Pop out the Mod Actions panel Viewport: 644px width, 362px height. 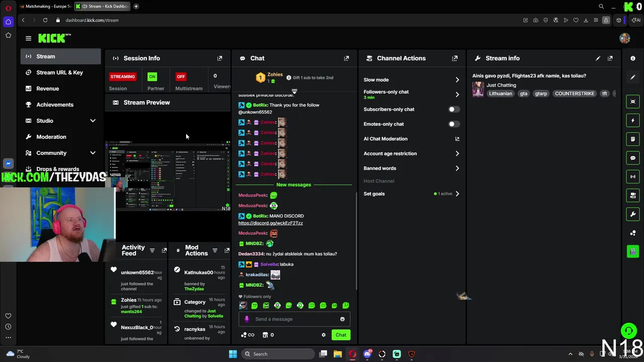(x=227, y=250)
